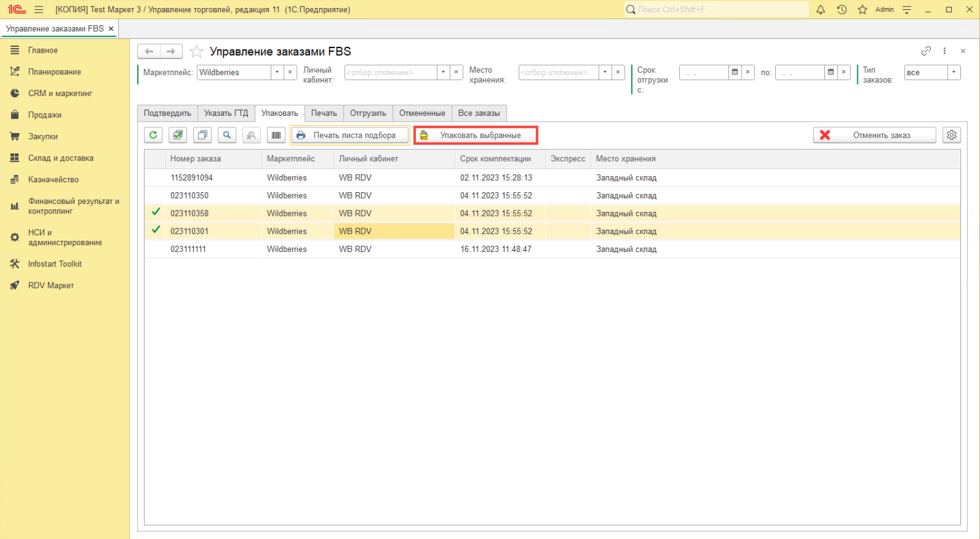Screen dimensions: 980x539
Task: Open notifications bell
Action: click(x=820, y=9)
